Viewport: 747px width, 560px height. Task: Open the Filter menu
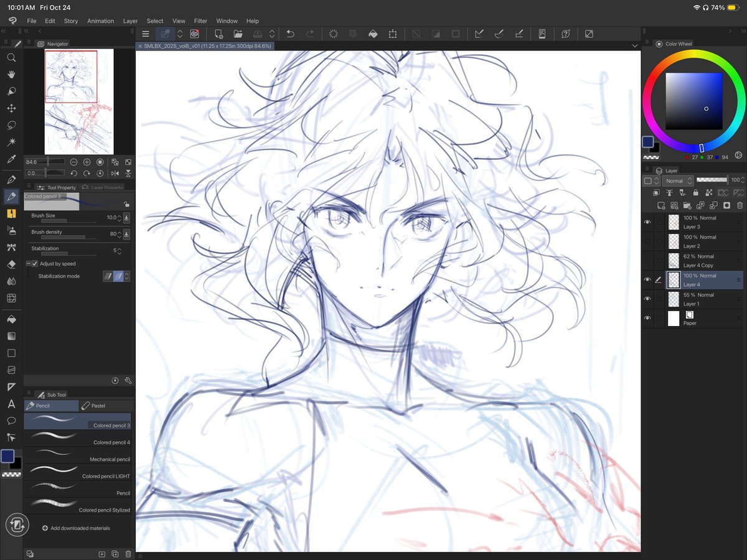(200, 21)
